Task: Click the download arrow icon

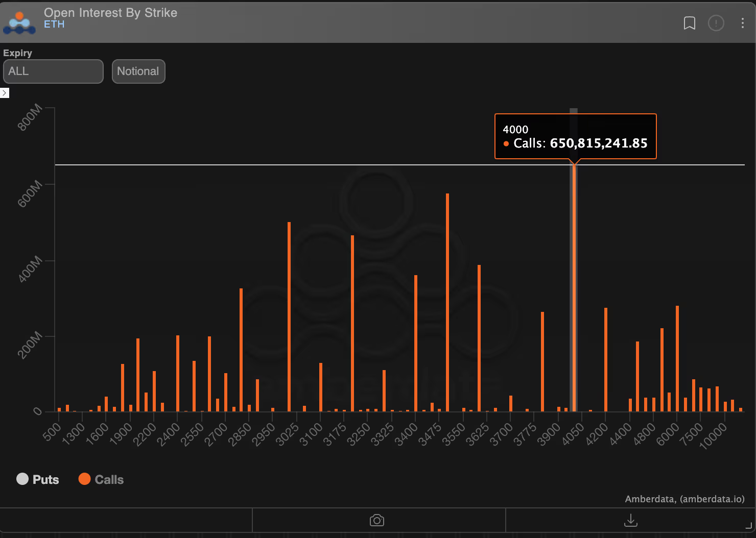Action: click(x=631, y=520)
